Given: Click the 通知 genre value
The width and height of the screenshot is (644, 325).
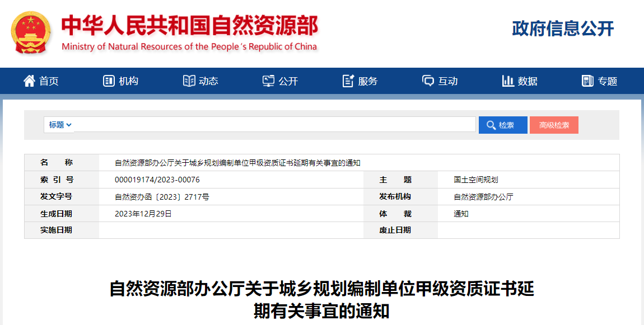Looking at the screenshot, I should (461, 214).
